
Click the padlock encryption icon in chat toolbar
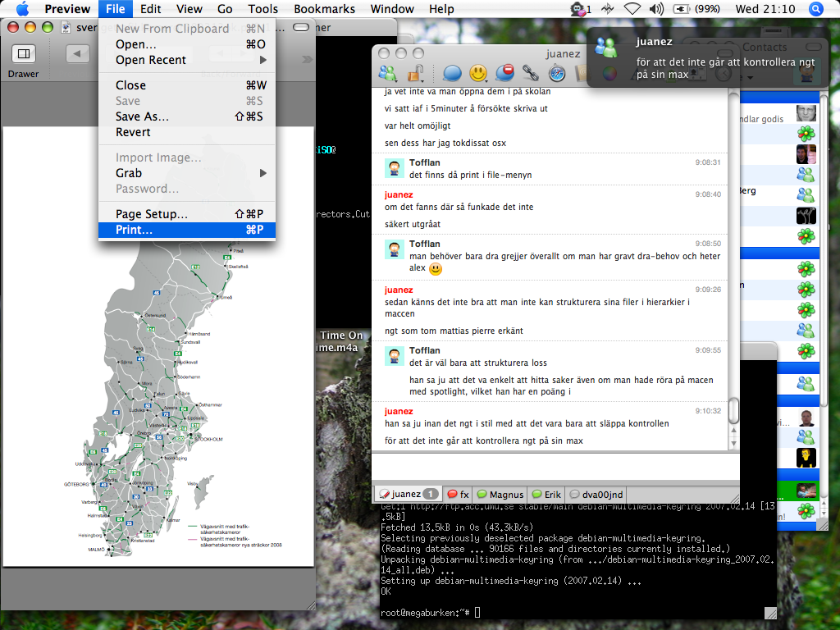pos(416,72)
